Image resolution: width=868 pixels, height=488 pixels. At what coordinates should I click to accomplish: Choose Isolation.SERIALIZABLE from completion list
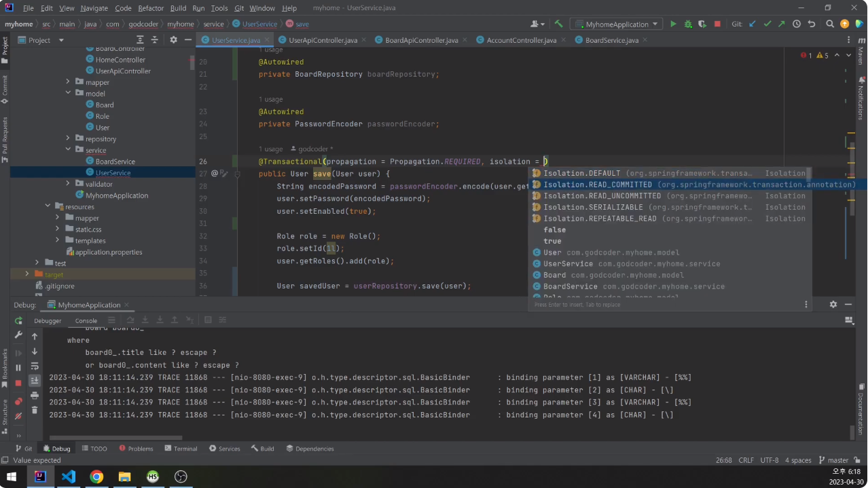click(670, 207)
